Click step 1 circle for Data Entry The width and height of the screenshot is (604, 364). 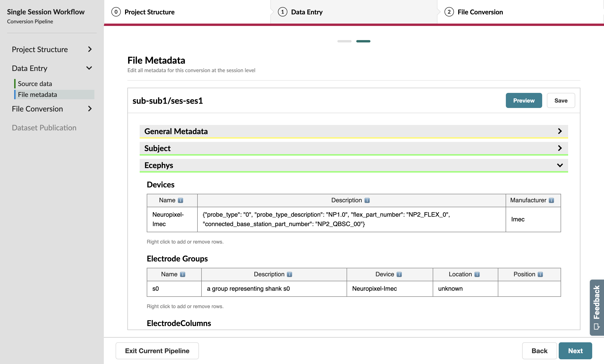(x=282, y=12)
